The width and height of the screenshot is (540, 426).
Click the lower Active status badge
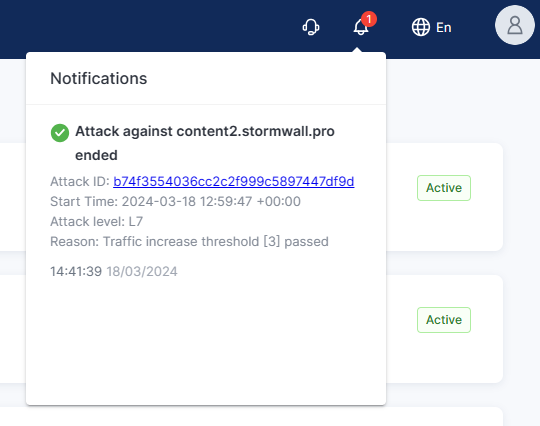[444, 320]
